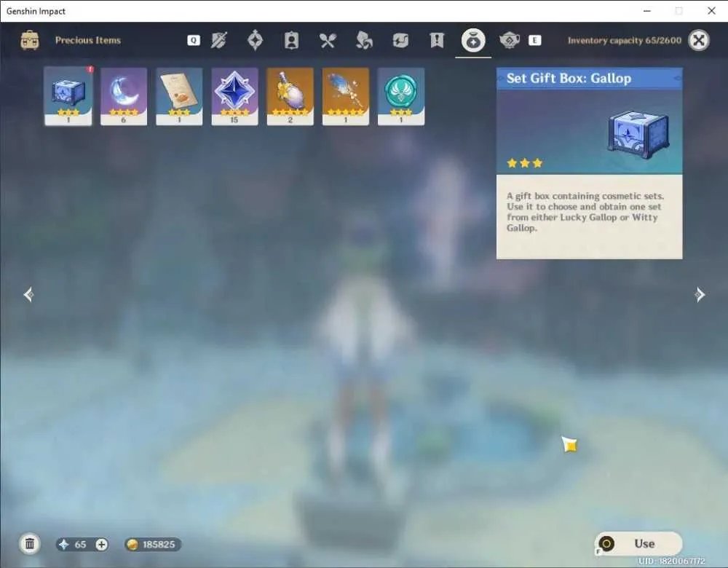Select the paper recipe item
Screen dimensions: 728x568
coord(179,96)
